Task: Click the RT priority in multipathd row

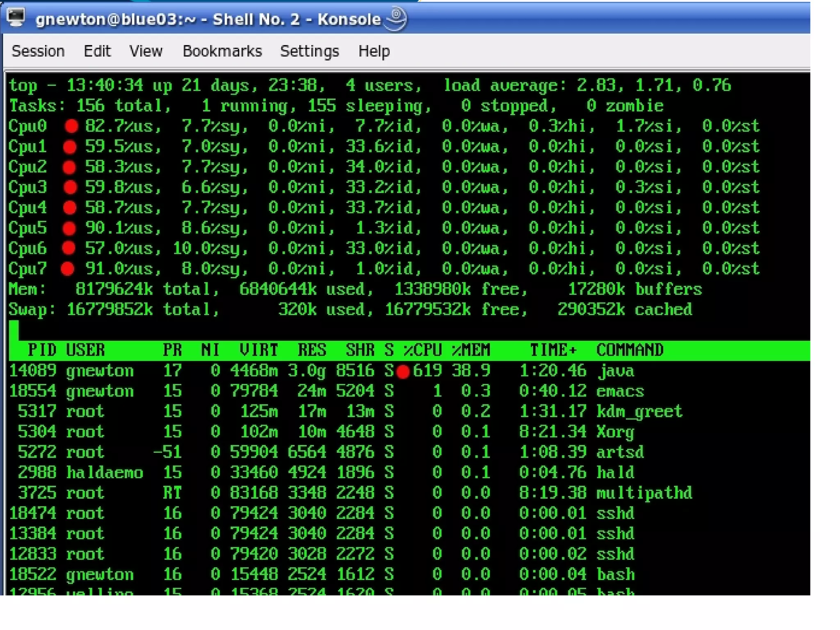Action: [172, 493]
